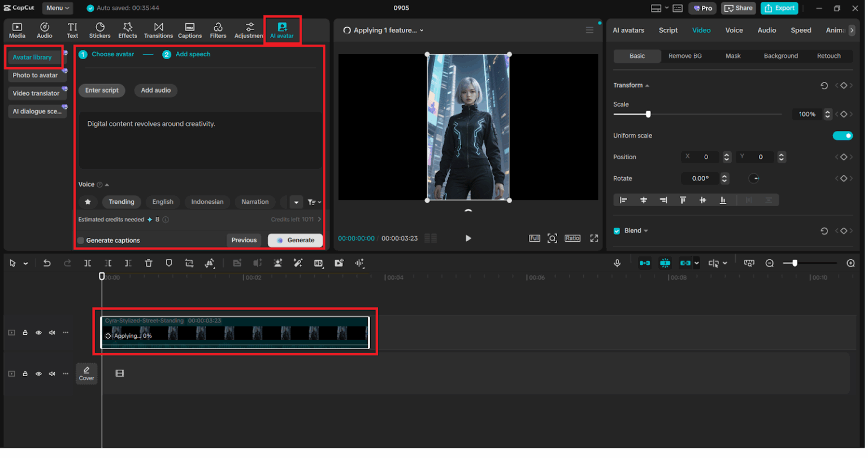
Task: Click into the script text box
Action: coord(201,141)
